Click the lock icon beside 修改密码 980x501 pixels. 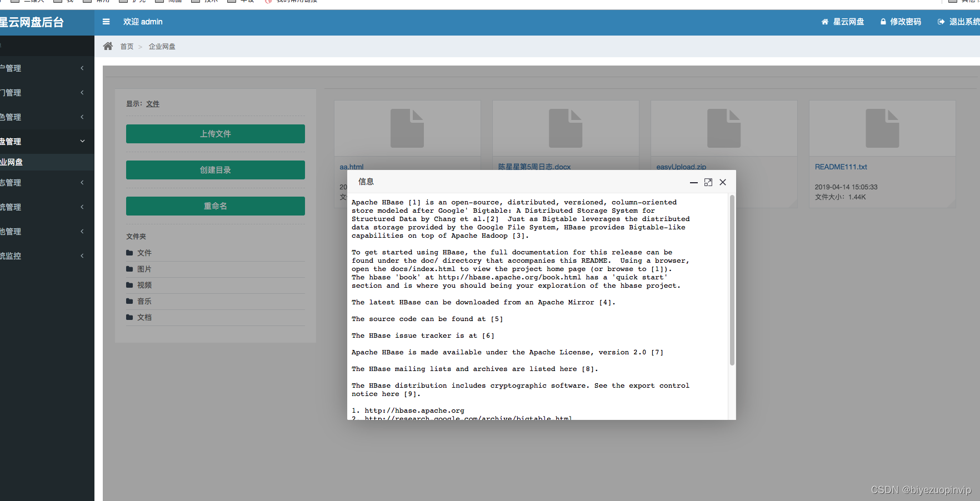883,22
